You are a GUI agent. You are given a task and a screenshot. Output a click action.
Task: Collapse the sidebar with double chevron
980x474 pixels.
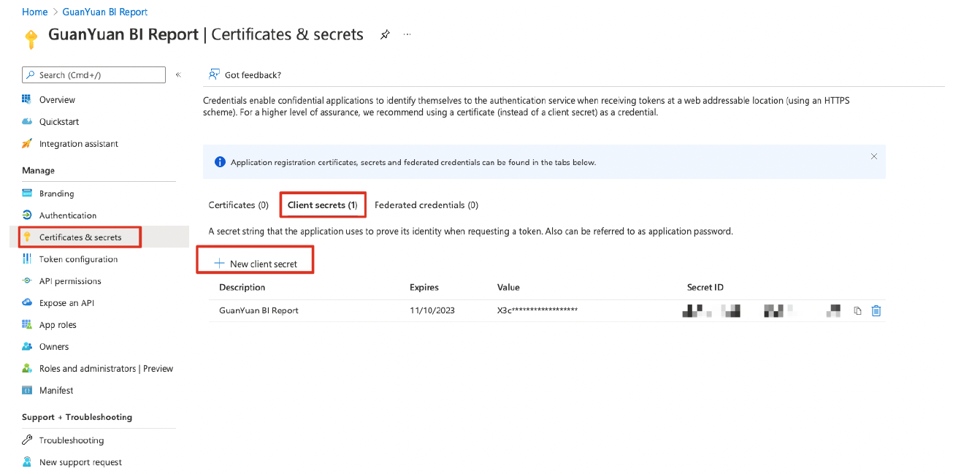coord(178,74)
